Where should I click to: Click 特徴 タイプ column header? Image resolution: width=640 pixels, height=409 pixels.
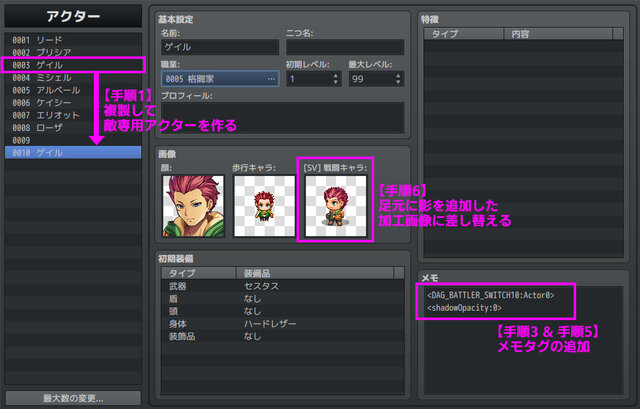(464, 34)
